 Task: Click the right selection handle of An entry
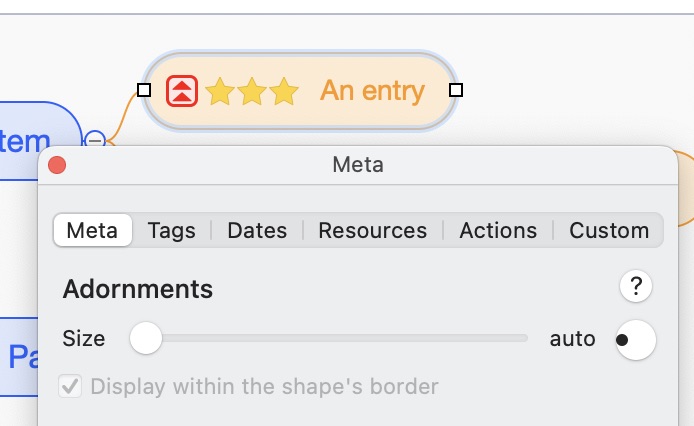456,90
